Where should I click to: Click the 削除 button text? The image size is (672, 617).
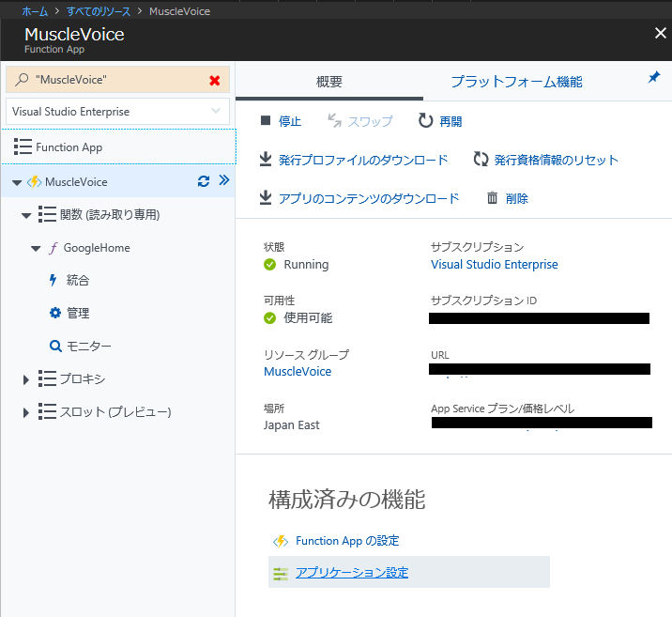517,198
